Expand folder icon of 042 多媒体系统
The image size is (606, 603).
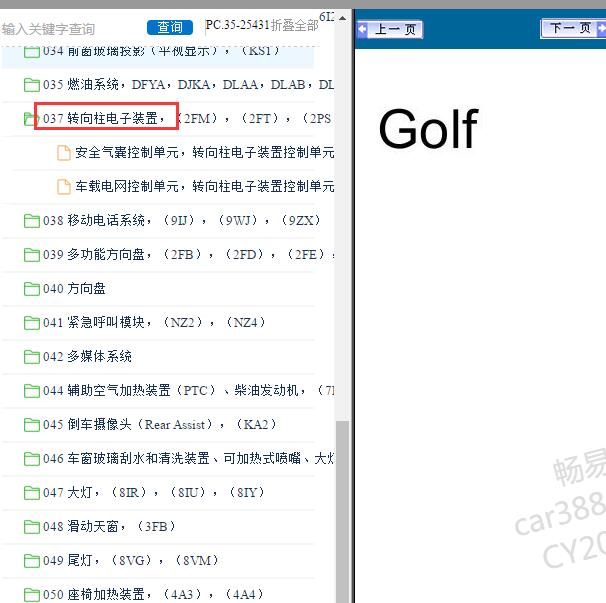pyautogui.click(x=32, y=357)
